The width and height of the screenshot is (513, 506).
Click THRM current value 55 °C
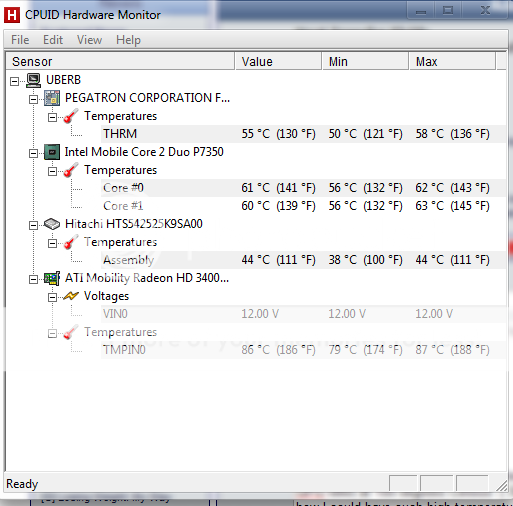278,134
